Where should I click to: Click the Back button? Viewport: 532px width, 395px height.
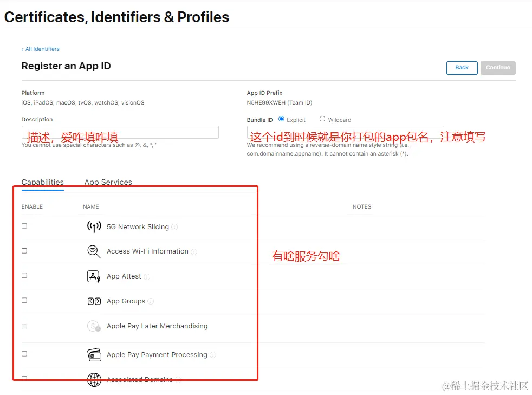pyautogui.click(x=462, y=68)
